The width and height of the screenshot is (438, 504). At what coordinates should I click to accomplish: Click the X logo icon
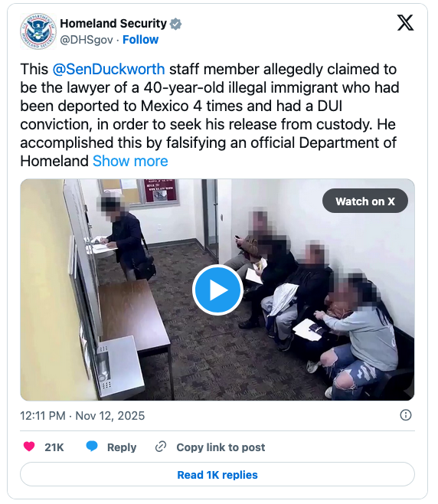pos(405,23)
